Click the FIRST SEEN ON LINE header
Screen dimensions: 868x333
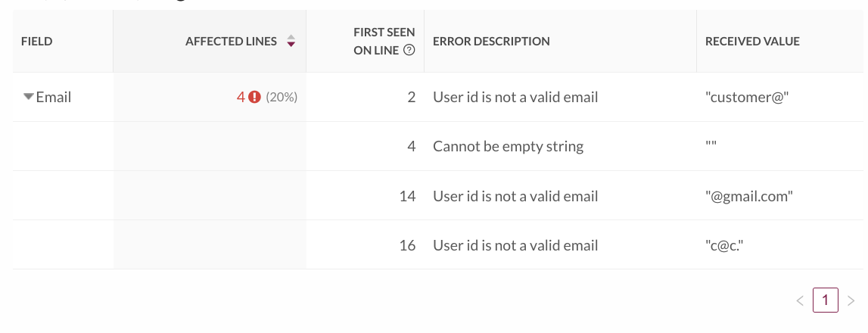coord(384,42)
